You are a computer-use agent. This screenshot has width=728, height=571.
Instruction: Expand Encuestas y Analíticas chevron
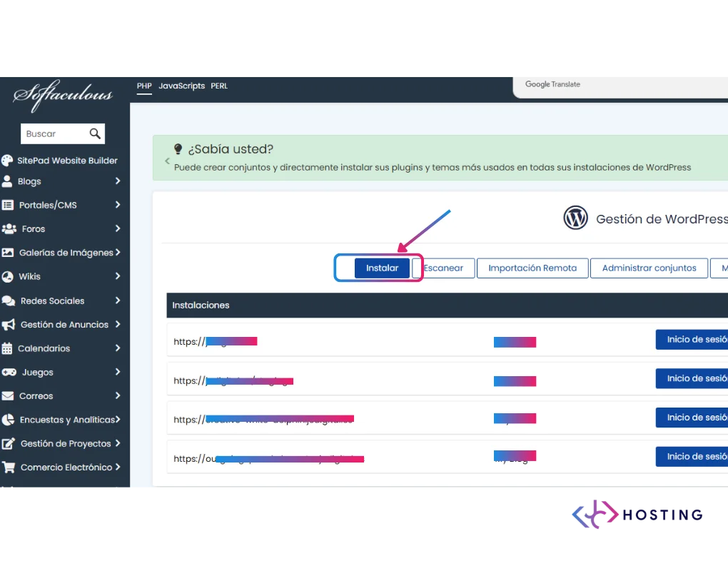(x=118, y=419)
